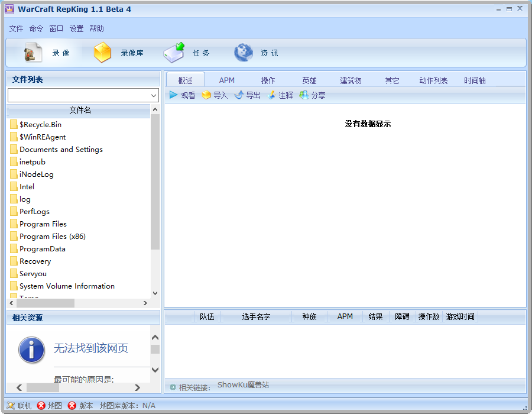532x414 pixels.
Task: Open the 设置 (Settings) menu
Action: pyautogui.click(x=76, y=28)
